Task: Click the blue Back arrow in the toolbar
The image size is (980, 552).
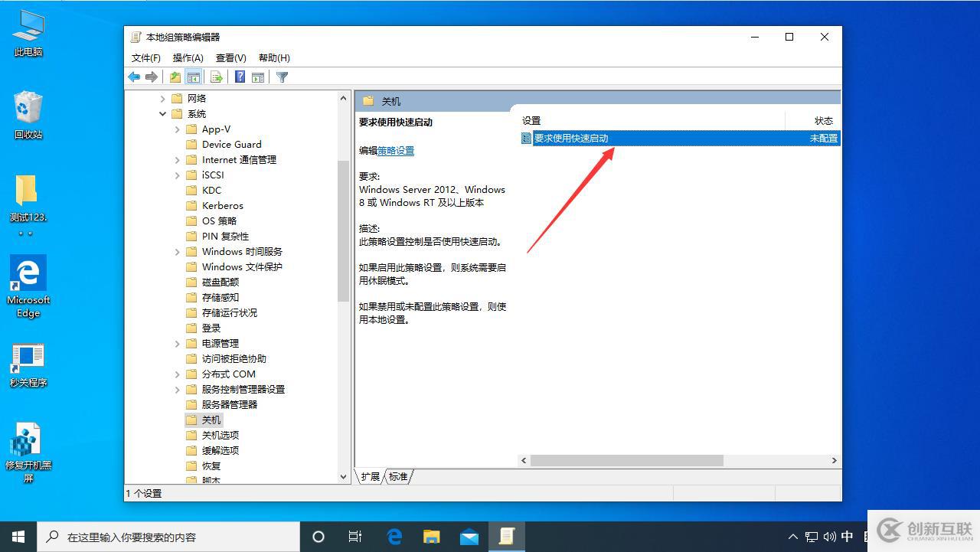Action: pyautogui.click(x=134, y=77)
